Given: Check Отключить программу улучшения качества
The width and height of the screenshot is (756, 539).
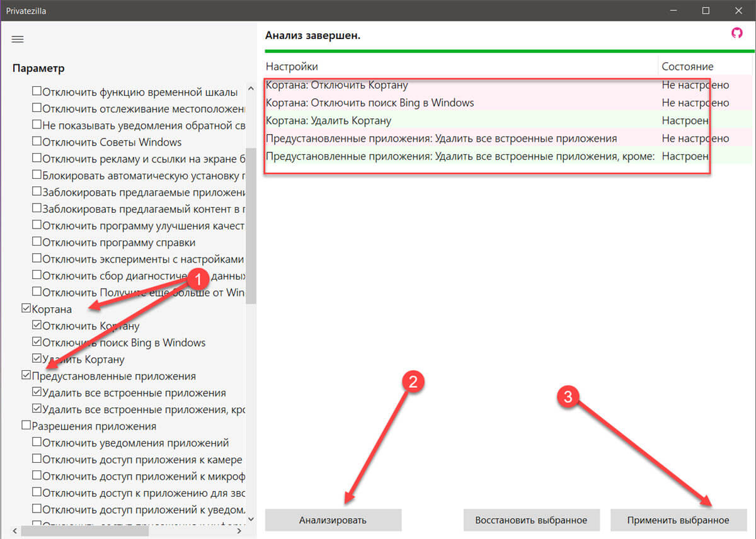Looking at the screenshot, I should pyautogui.click(x=37, y=225).
